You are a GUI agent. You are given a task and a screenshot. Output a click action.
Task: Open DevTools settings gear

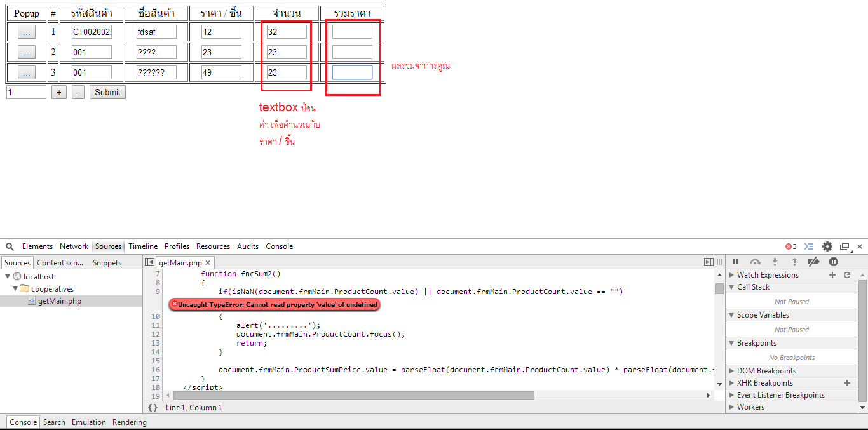827,246
